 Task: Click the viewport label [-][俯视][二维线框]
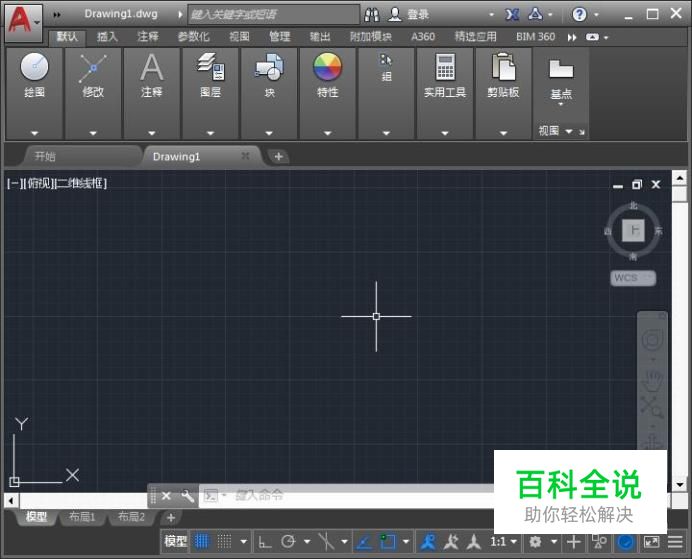tap(57, 183)
